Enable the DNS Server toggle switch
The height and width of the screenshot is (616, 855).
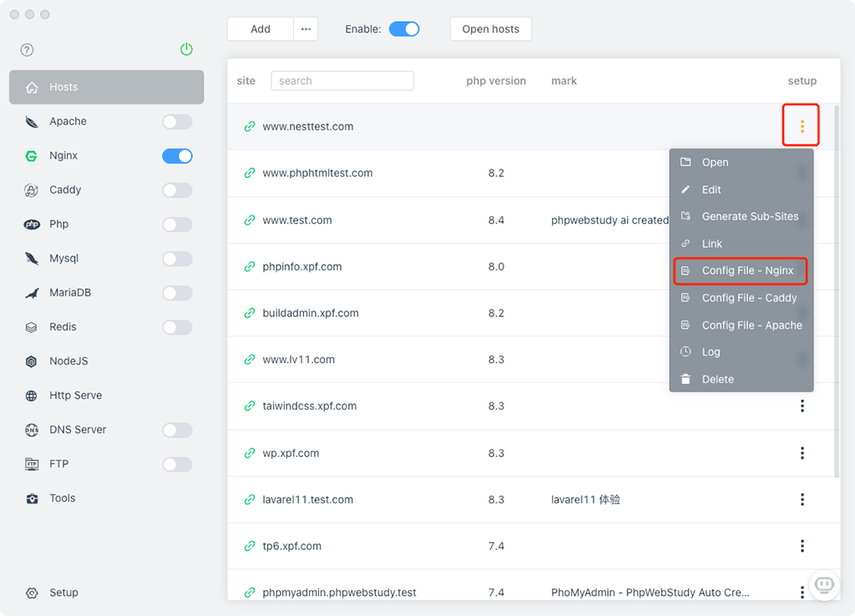[x=177, y=430]
